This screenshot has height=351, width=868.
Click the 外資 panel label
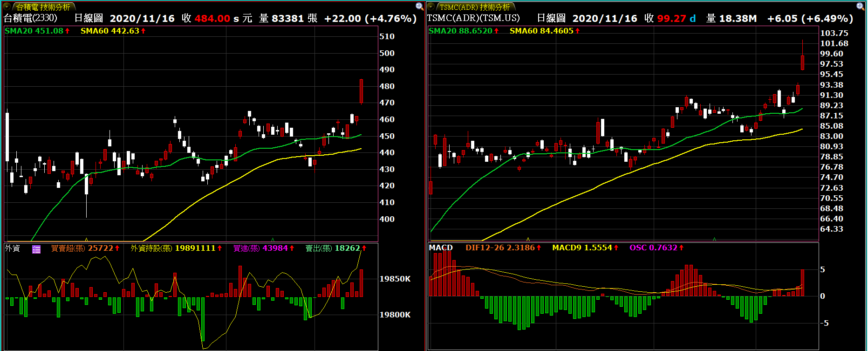(13, 248)
